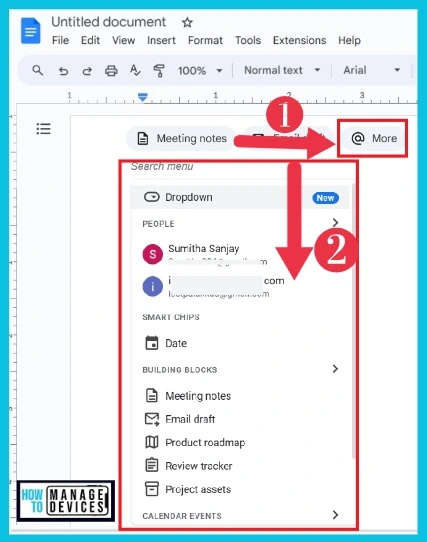Image resolution: width=427 pixels, height=542 pixels.
Task: Open the Google Docs home icon
Action: click(x=30, y=31)
